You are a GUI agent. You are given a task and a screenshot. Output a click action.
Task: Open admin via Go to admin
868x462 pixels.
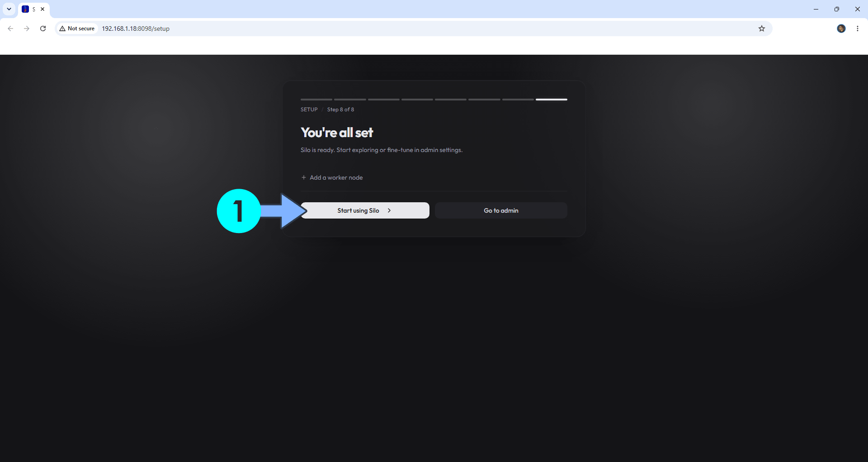(501, 210)
